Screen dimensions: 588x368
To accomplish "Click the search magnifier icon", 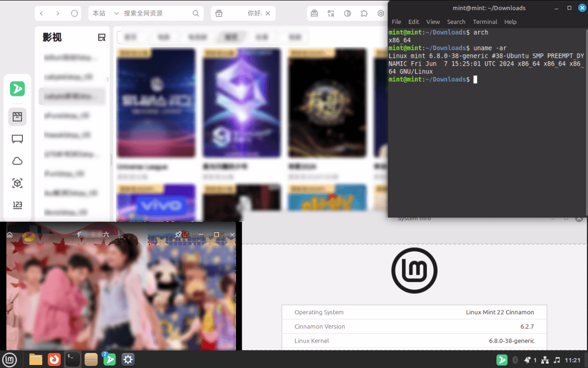I will (x=196, y=13).
